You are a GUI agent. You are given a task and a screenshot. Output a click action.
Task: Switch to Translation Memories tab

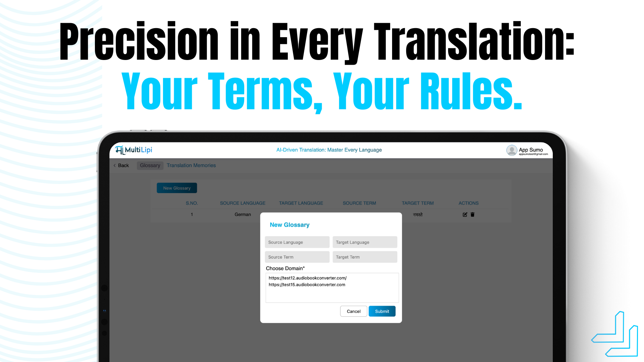[191, 165]
